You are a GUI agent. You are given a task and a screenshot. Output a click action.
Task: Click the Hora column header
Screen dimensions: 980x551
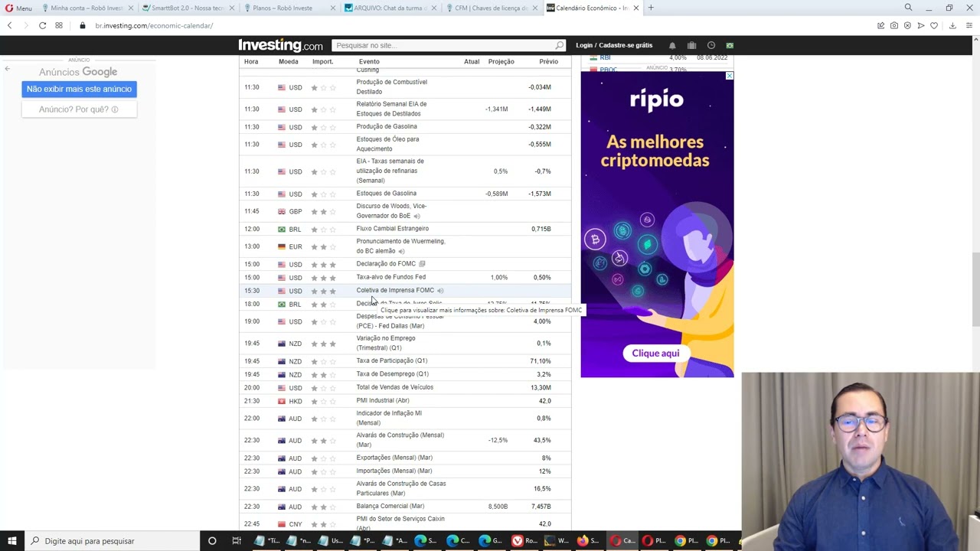click(251, 61)
